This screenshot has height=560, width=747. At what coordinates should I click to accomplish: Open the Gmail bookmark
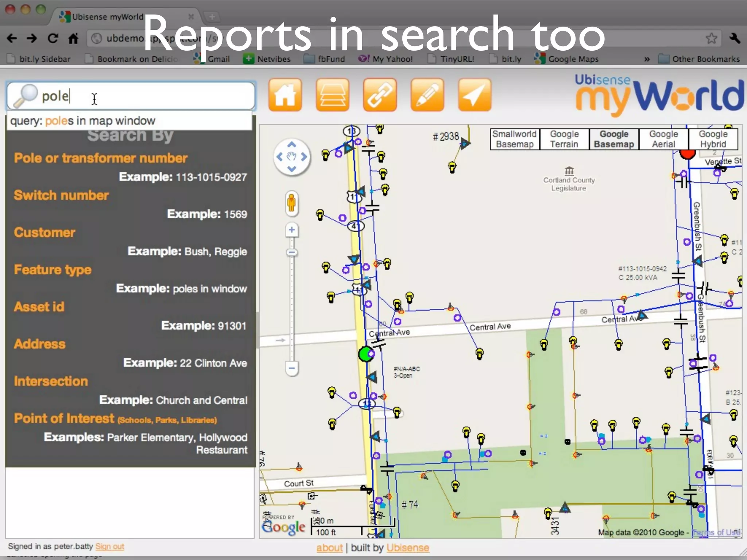click(212, 59)
